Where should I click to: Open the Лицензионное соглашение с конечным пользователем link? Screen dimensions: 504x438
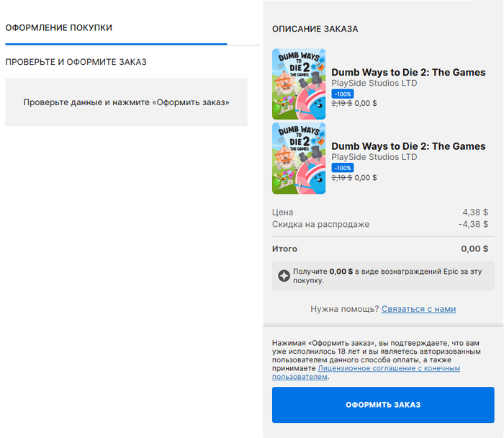389,368
